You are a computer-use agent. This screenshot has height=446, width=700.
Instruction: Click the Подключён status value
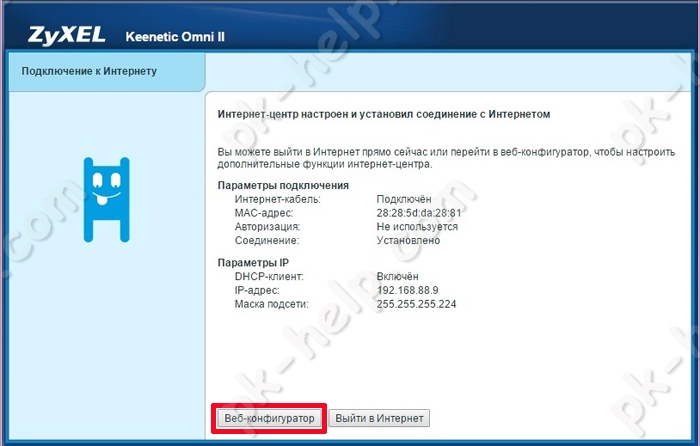tap(404, 199)
